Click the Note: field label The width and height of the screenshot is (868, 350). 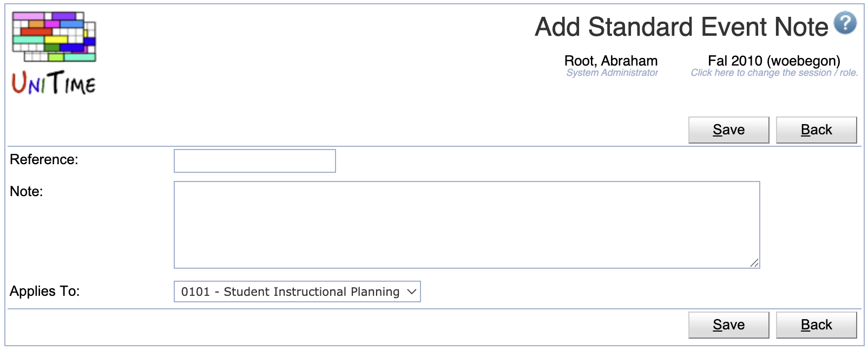(x=26, y=191)
